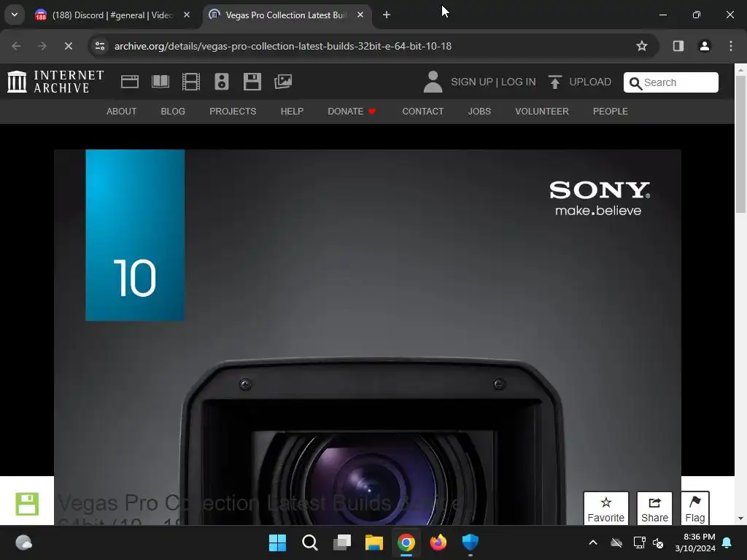Image resolution: width=747 pixels, height=560 pixels.
Task: Click the magnifier icon in Search box
Action: point(635,83)
